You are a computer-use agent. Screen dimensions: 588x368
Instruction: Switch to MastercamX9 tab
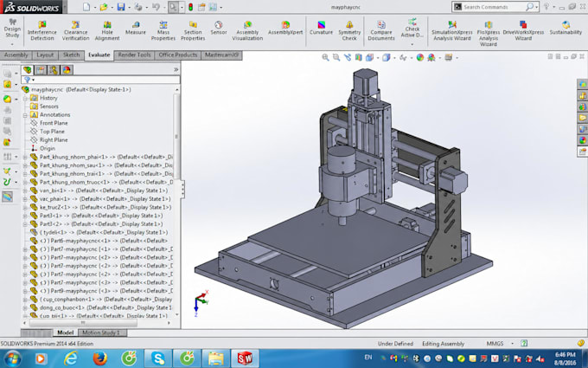pos(221,55)
